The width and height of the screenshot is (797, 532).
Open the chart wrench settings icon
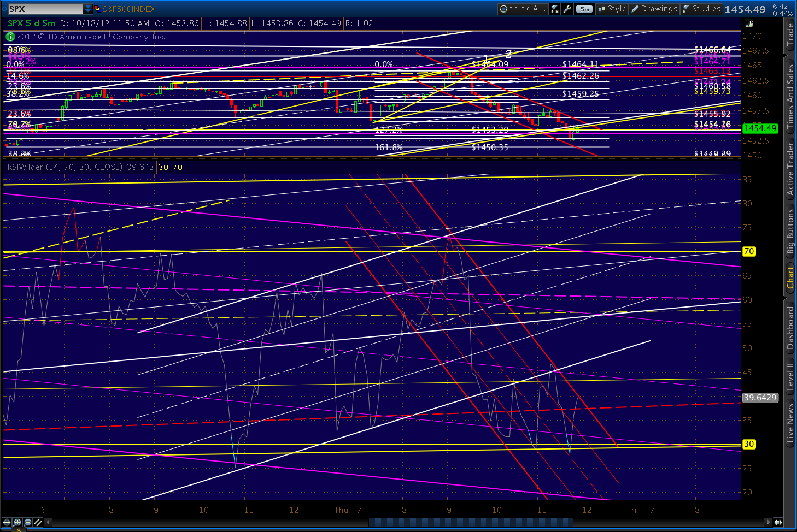click(x=567, y=9)
